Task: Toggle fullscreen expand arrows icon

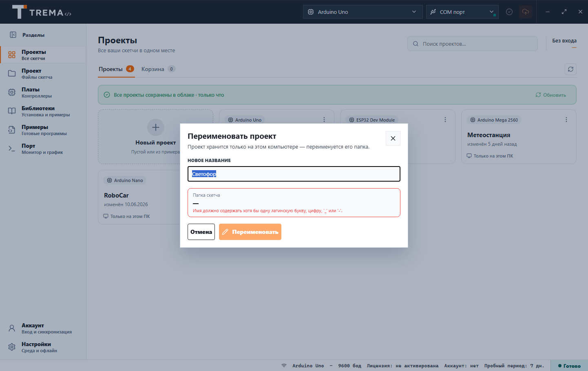Action: 564,12
